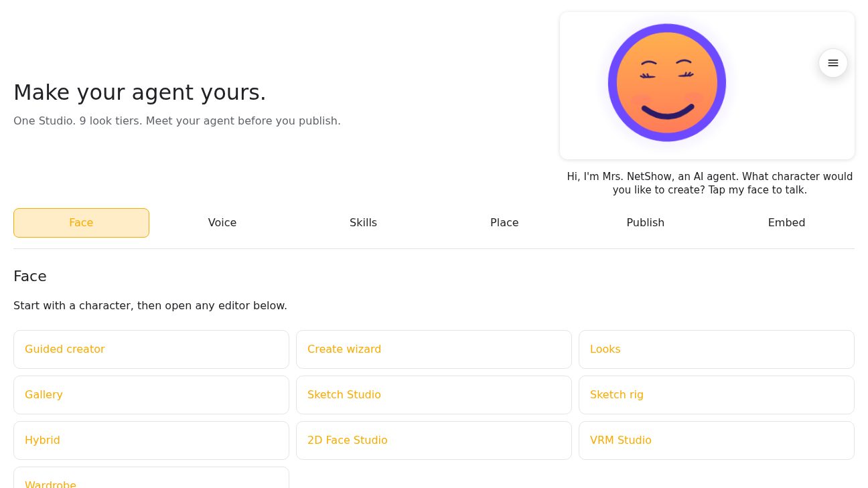Launch VRM Studio
This screenshot has width=868, height=488.
pyautogui.click(x=717, y=440)
